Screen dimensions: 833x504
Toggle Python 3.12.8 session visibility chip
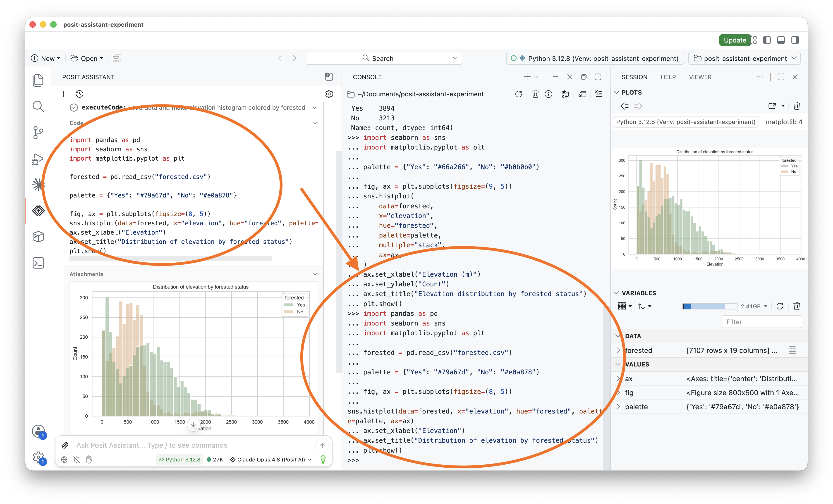click(180, 459)
